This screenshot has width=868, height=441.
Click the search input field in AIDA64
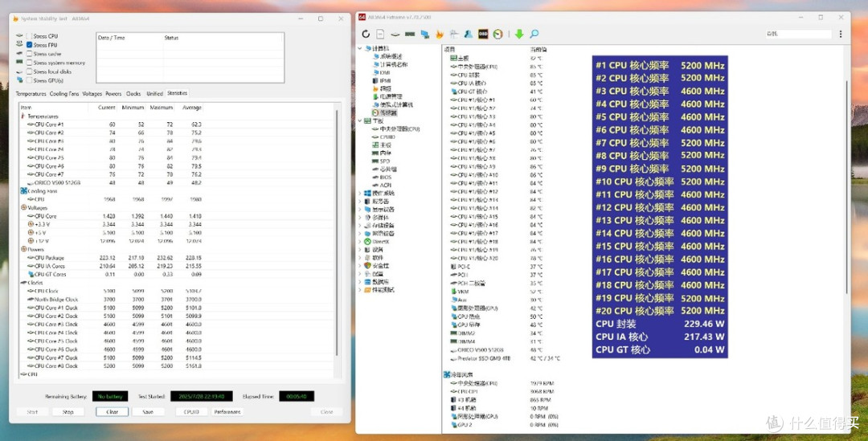click(x=798, y=35)
